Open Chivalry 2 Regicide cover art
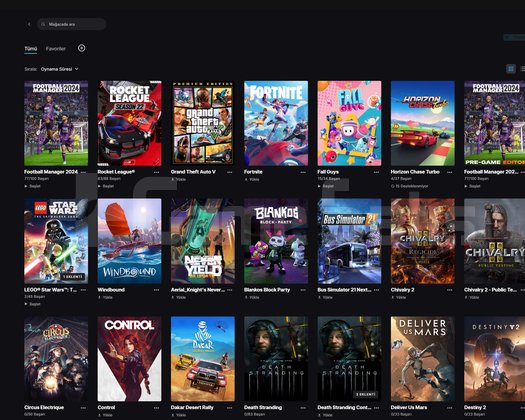The height and width of the screenshot is (420, 525). click(423, 241)
